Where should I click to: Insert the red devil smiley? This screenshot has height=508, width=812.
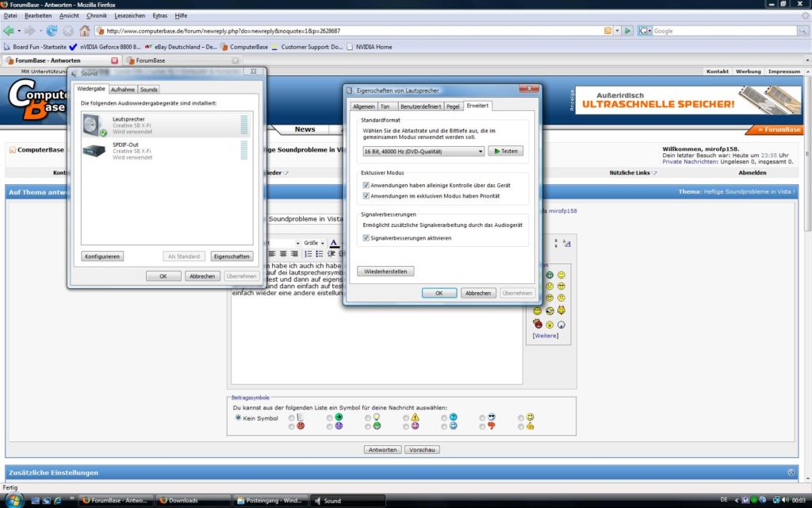pyautogui.click(x=538, y=325)
